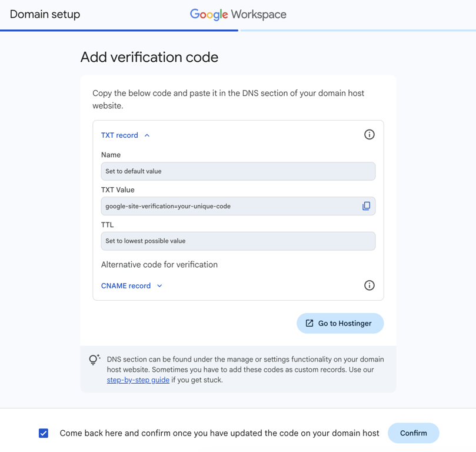This screenshot has width=476, height=452.
Task: Click the info icon next to CNAME record
Action: [369, 285]
